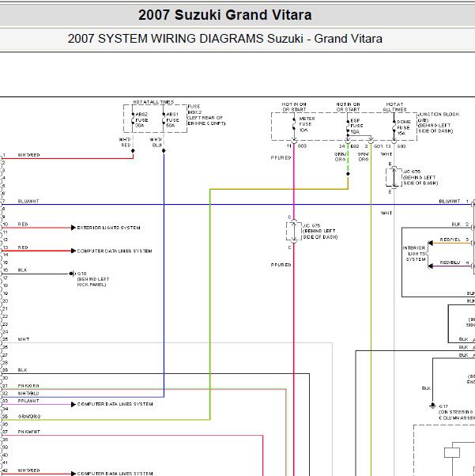Image resolution: width=475 pixels, height=476 pixels.
Task: Click the upper PPL/RED label below METER fuse
Action: [281, 157]
